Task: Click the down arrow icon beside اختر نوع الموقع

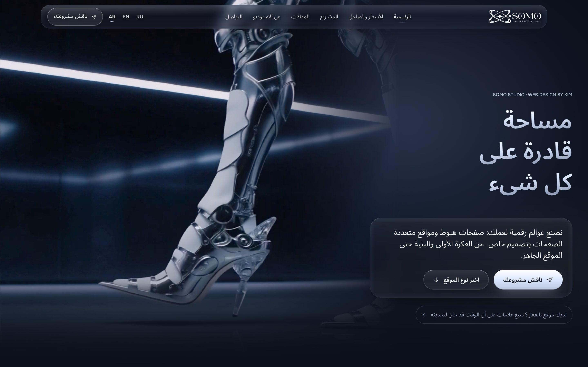Action: point(436,280)
